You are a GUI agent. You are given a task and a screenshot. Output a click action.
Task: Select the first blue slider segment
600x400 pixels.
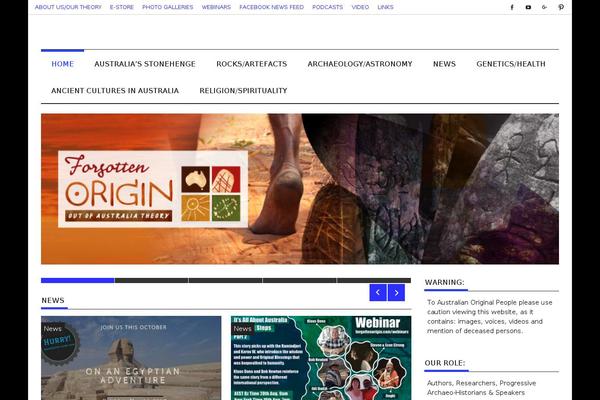pyautogui.click(x=78, y=281)
